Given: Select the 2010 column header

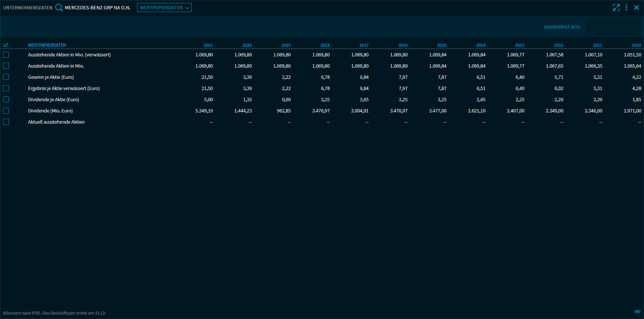Looking at the screenshot, I should (636, 45).
